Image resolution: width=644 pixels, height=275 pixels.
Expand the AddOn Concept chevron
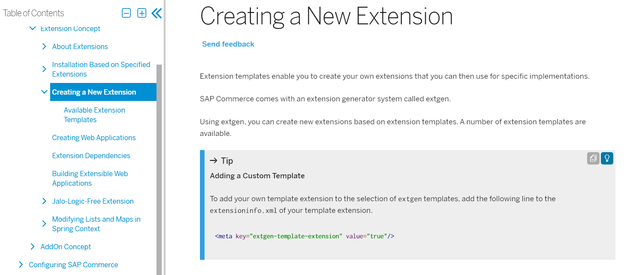point(33,246)
